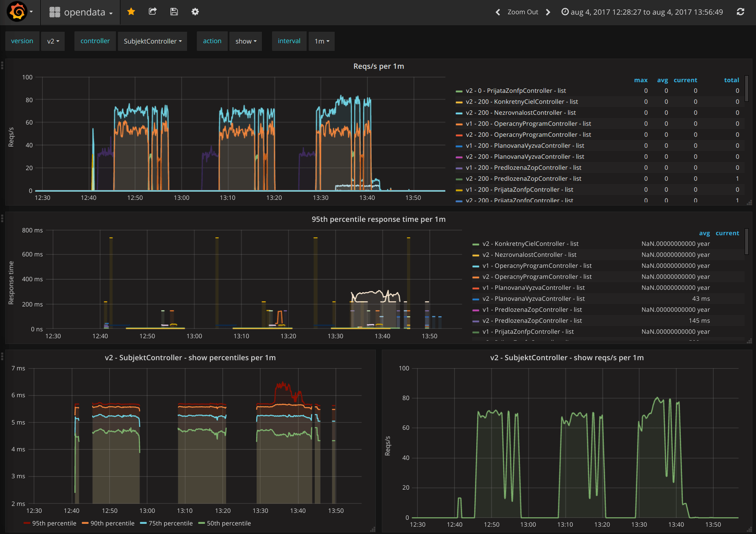Unstar the opendata dashboard

point(131,12)
